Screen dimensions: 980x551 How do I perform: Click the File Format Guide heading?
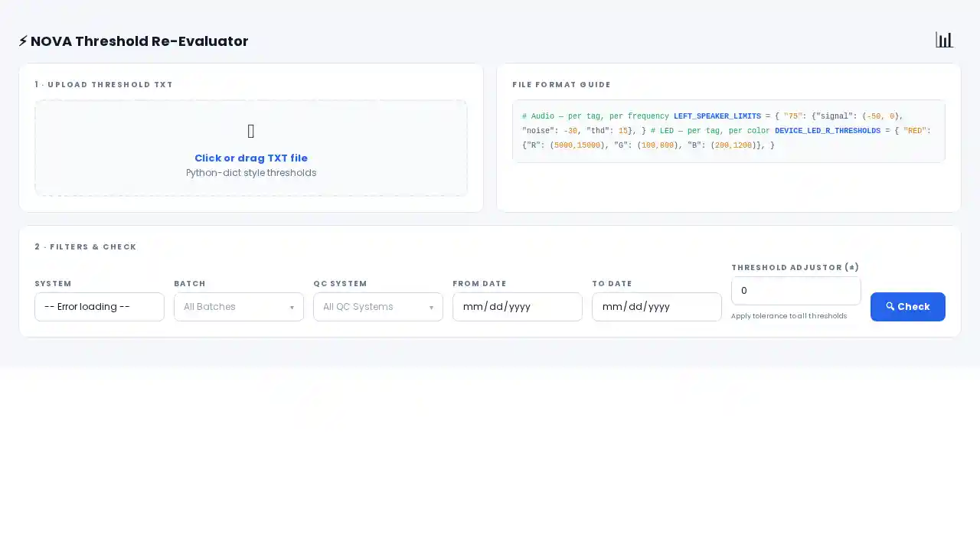tap(562, 85)
